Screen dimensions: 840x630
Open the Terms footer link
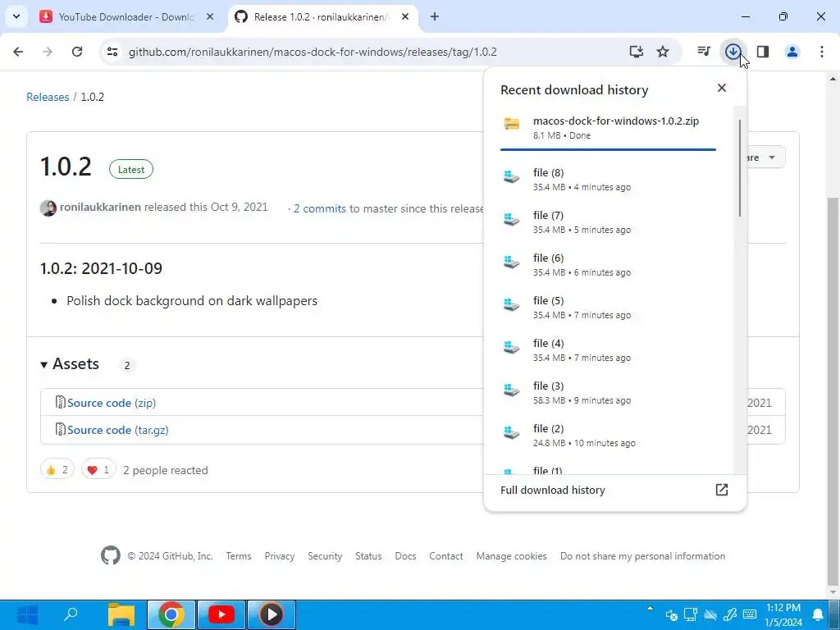(x=239, y=556)
